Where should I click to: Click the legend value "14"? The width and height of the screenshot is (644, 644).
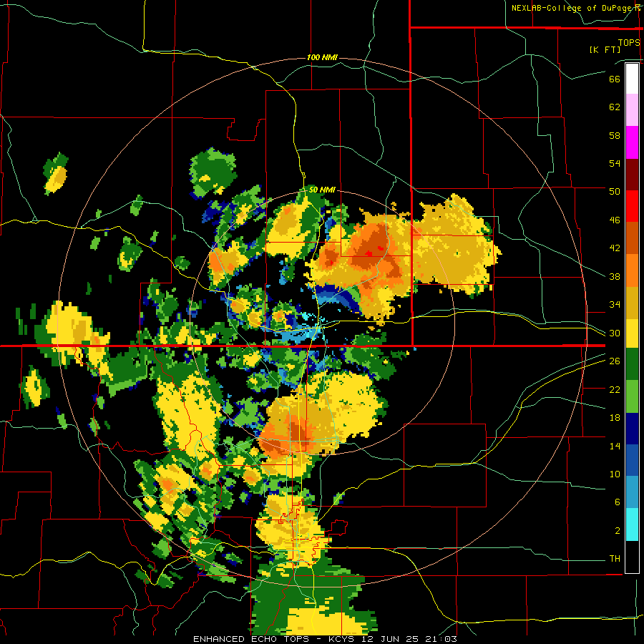pyautogui.click(x=615, y=446)
